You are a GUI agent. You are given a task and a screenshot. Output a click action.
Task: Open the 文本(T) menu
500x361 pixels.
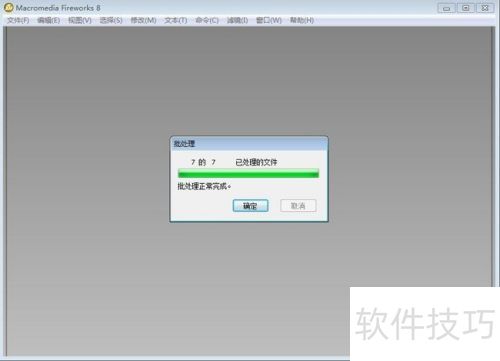tap(176, 20)
